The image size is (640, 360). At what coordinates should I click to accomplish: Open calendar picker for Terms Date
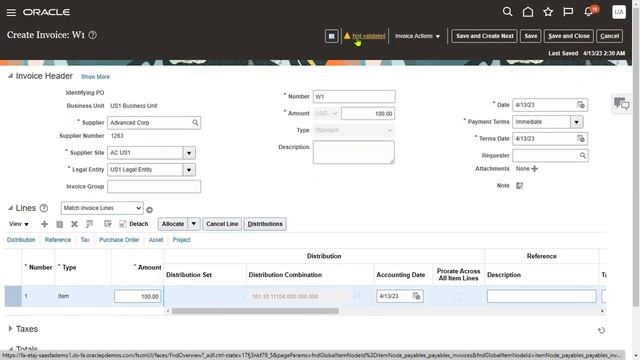tap(580, 139)
